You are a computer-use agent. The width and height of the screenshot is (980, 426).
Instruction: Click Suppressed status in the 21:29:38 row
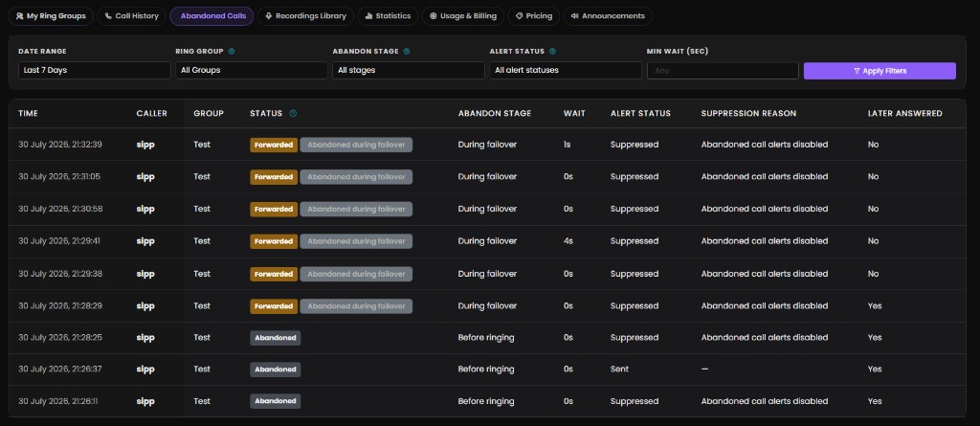pos(635,274)
